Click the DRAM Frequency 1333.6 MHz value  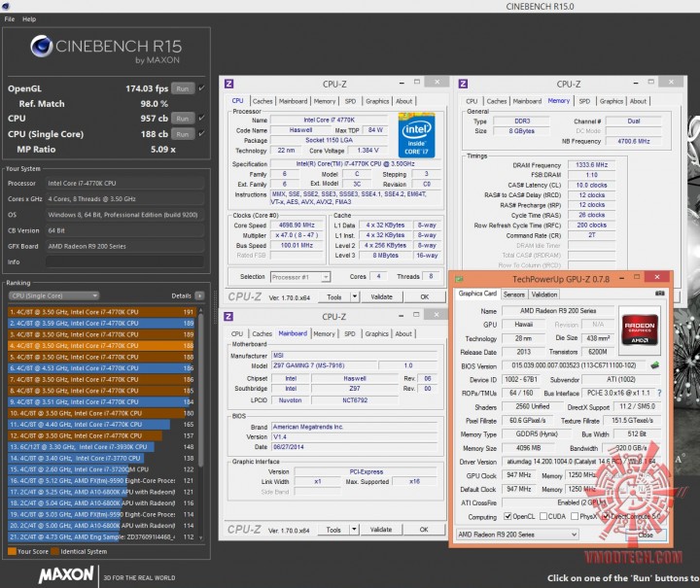(591, 165)
